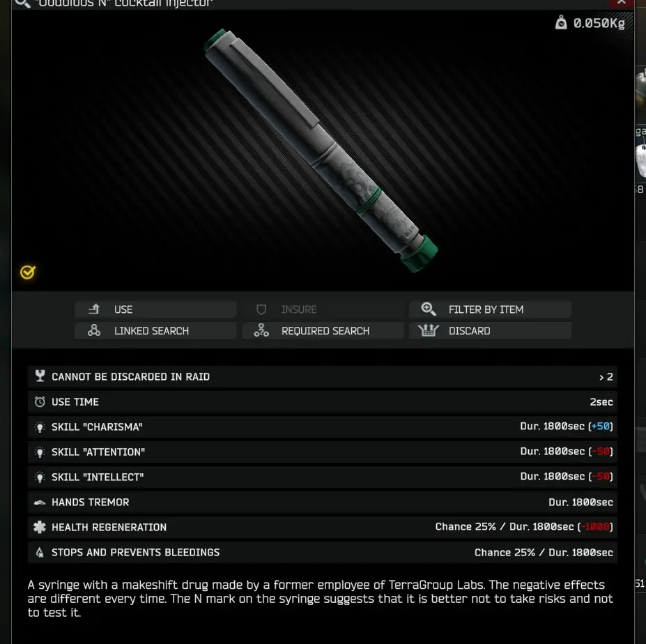This screenshot has width=646, height=644.
Task: Click the magnifier search icon in title bar
Action: [x=22, y=3]
